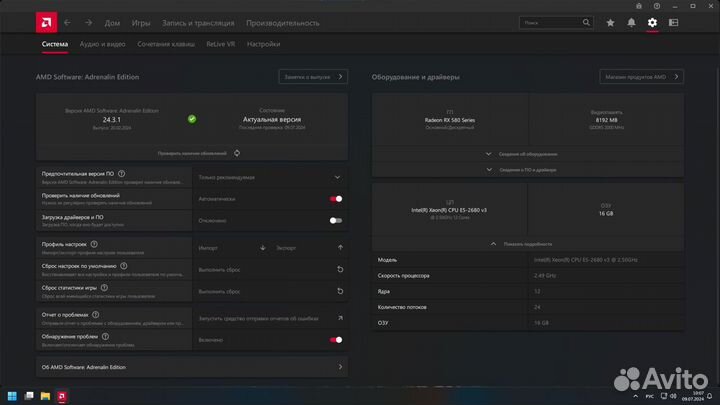Expand Сведения о ПО и драйвере section
The width and height of the screenshot is (720, 405).
tap(528, 169)
